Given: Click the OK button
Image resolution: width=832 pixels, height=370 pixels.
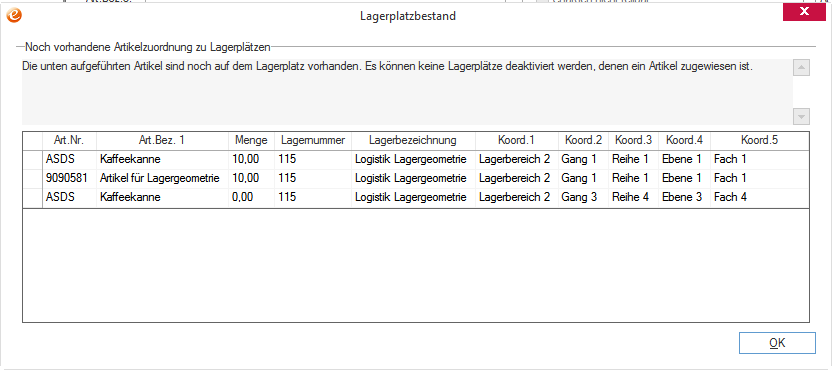Looking at the screenshot, I should 777,343.
